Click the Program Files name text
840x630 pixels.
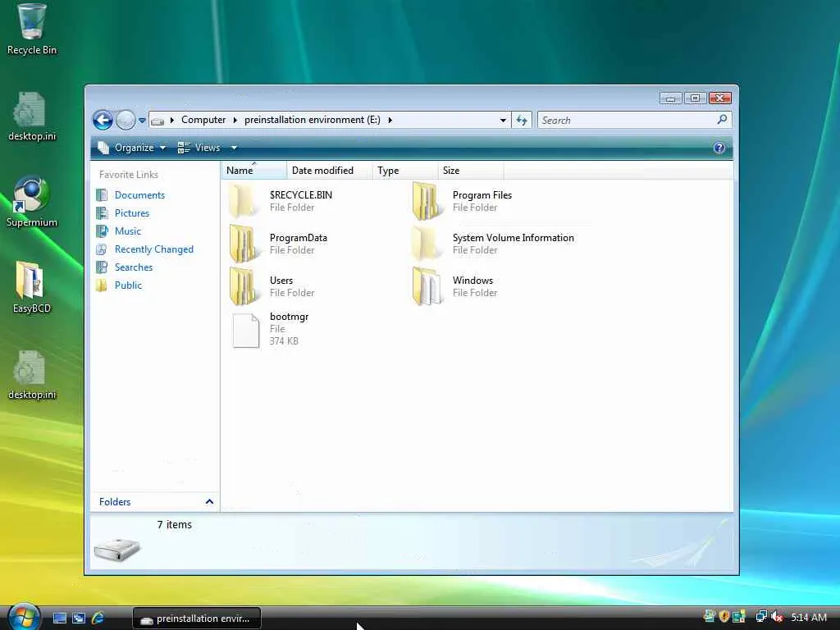pyautogui.click(x=482, y=195)
